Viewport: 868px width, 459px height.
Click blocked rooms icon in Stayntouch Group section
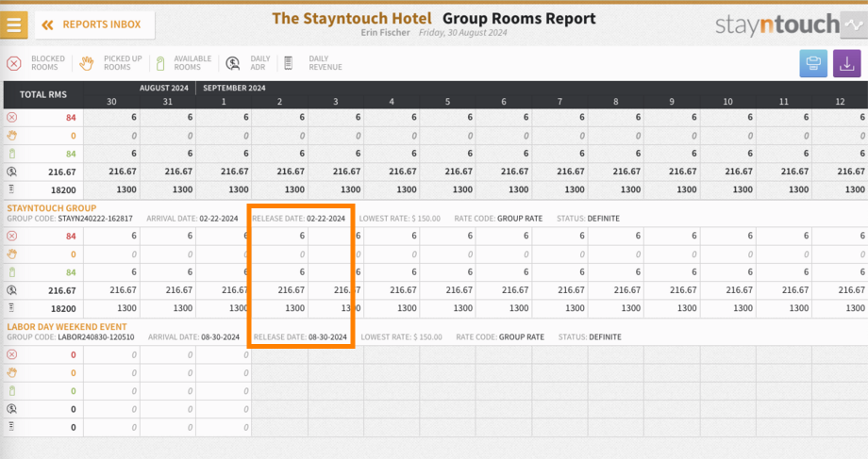pyautogui.click(x=11, y=237)
